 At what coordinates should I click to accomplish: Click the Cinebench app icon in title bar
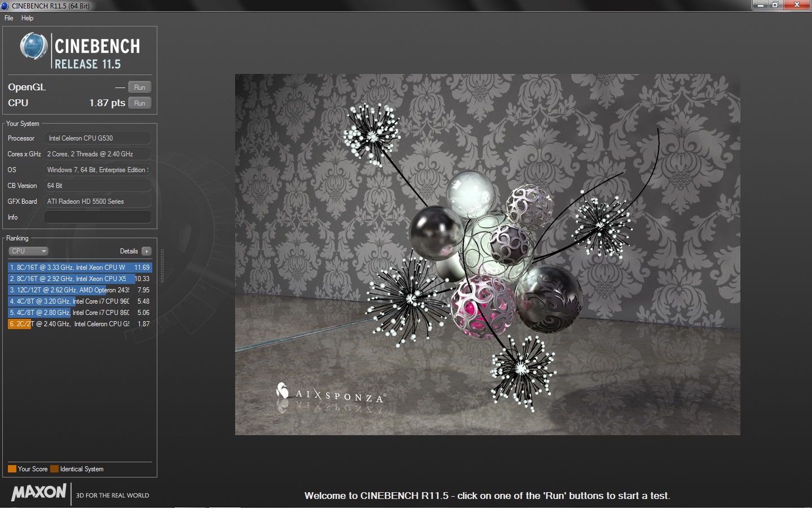coord(5,6)
